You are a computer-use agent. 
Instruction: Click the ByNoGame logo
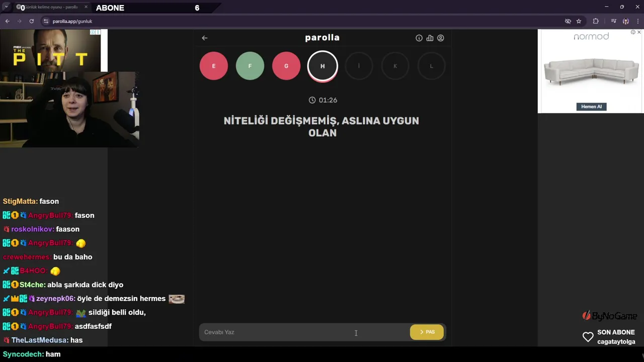click(610, 316)
